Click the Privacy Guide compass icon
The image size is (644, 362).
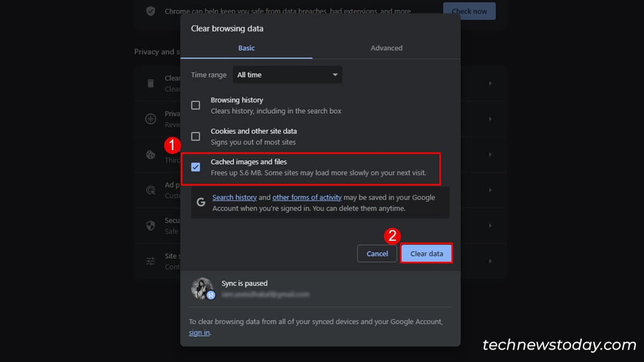151,119
